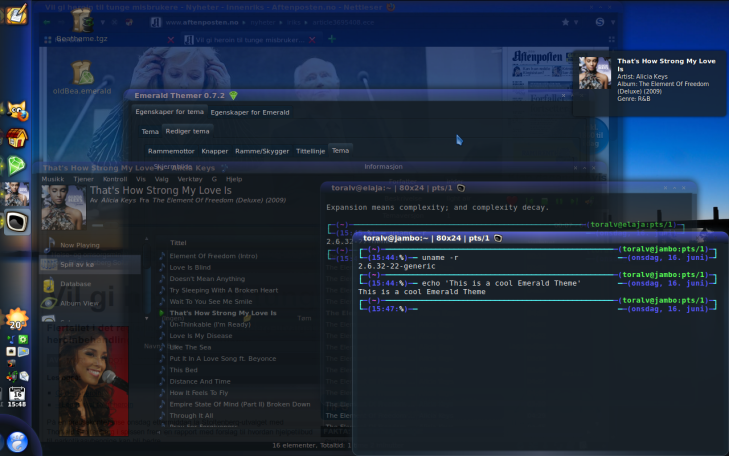The width and height of the screenshot is (729, 456).
Task: Close the Aftenposten article browser tab
Action: [312, 40]
